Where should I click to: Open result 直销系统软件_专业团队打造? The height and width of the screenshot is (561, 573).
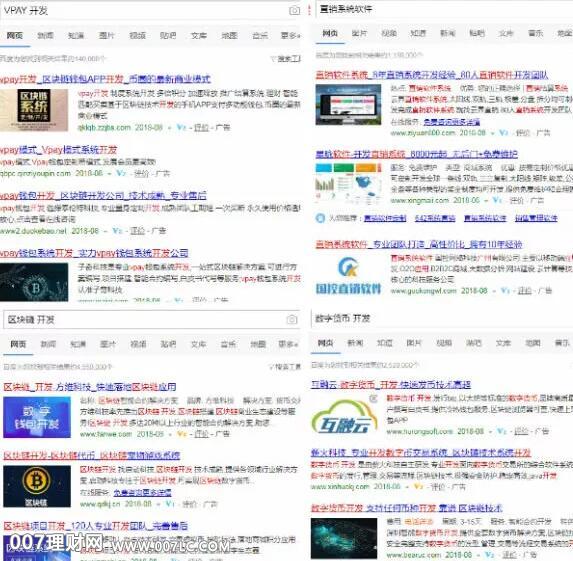419,244
